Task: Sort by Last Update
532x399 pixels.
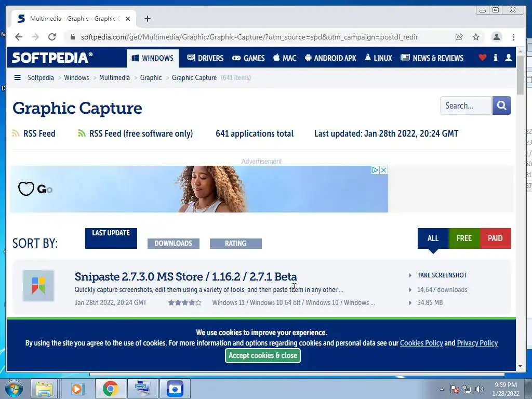Action: pos(111,238)
